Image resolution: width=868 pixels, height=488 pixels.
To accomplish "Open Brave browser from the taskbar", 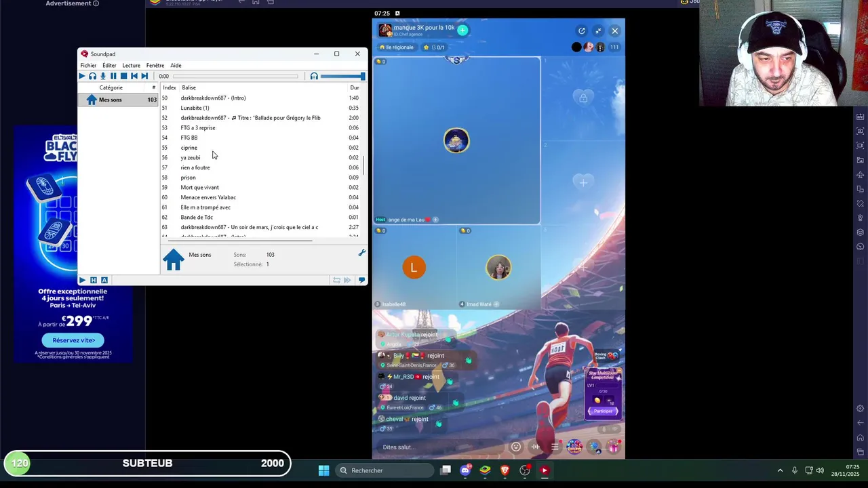I will pyautogui.click(x=505, y=470).
